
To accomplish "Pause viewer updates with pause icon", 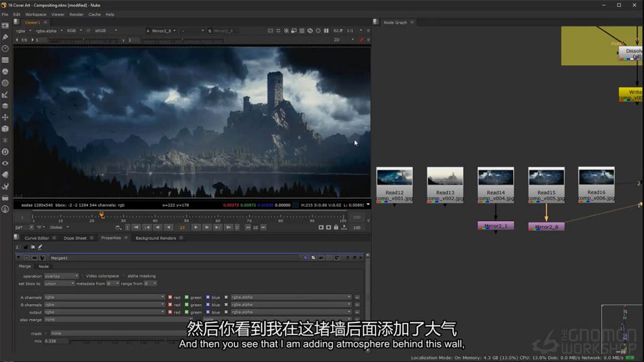I will tap(326, 31).
